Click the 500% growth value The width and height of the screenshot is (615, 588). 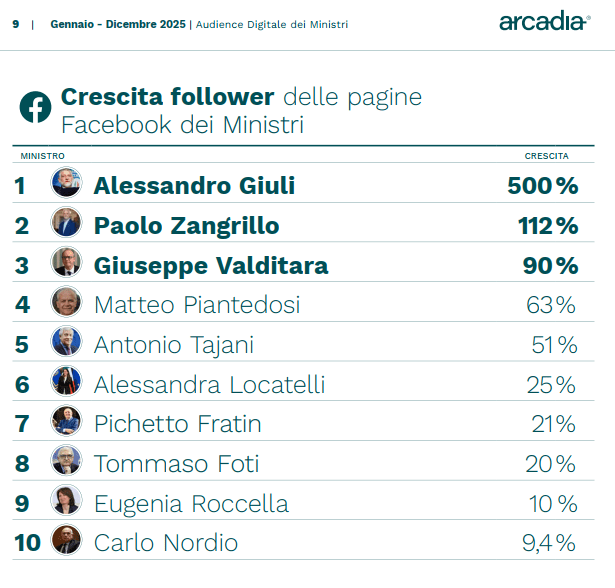click(542, 186)
